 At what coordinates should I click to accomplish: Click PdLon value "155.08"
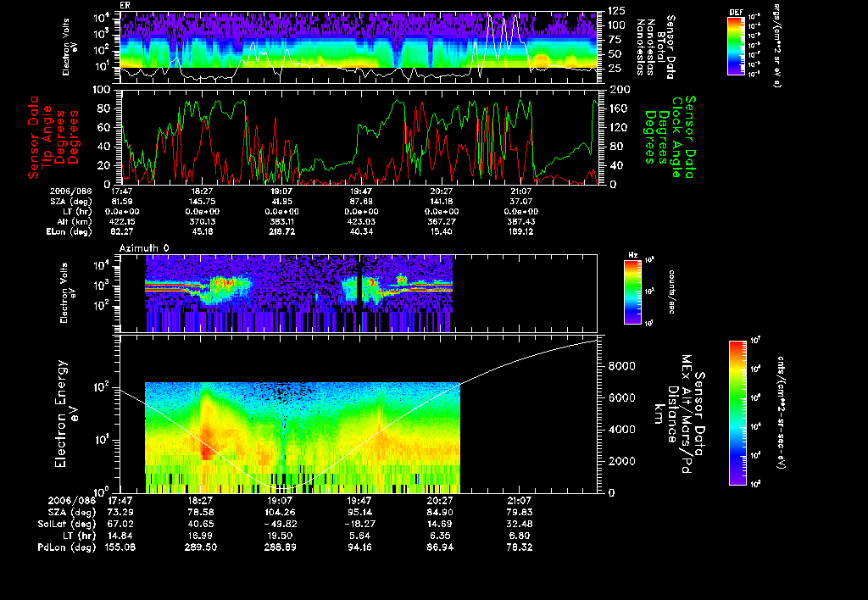click(120, 547)
